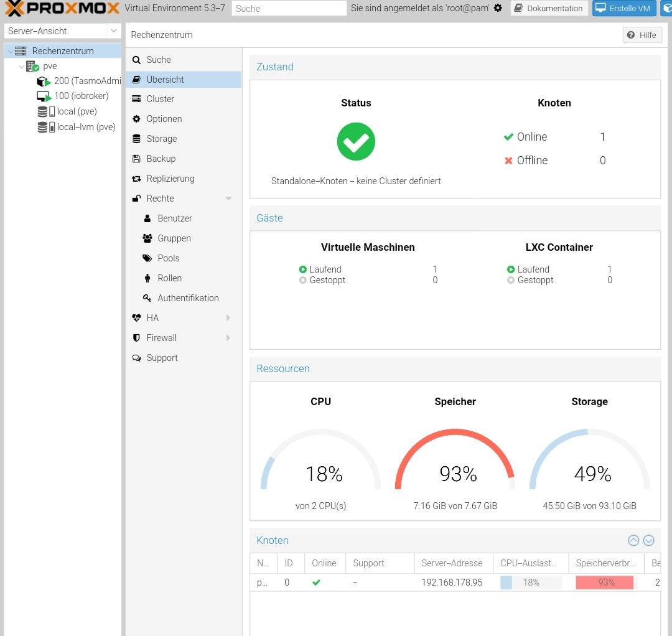The height and width of the screenshot is (636, 672).
Task: Click the Gruppen people icon
Action: pyautogui.click(x=147, y=238)
